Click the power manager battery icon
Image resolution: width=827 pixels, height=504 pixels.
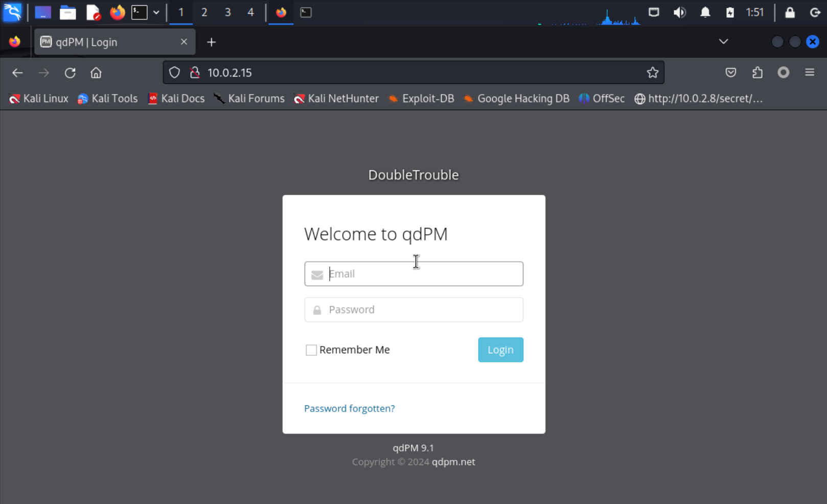(730, 12)
